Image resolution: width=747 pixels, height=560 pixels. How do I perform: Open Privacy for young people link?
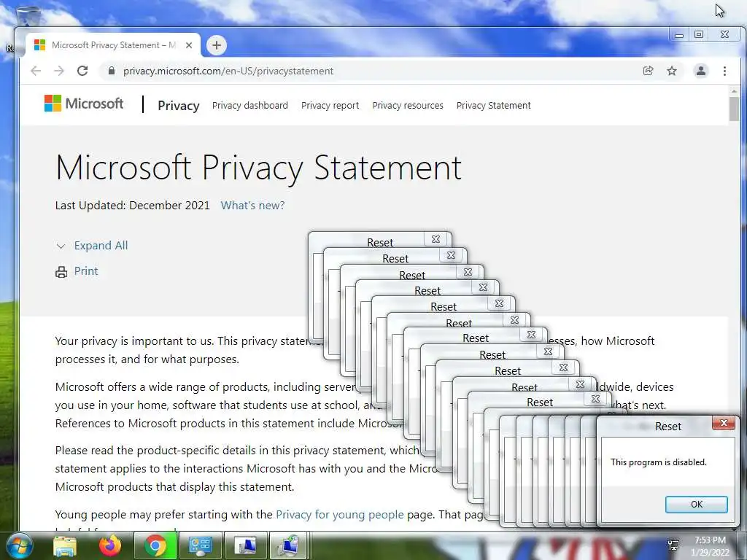(340, 514)
